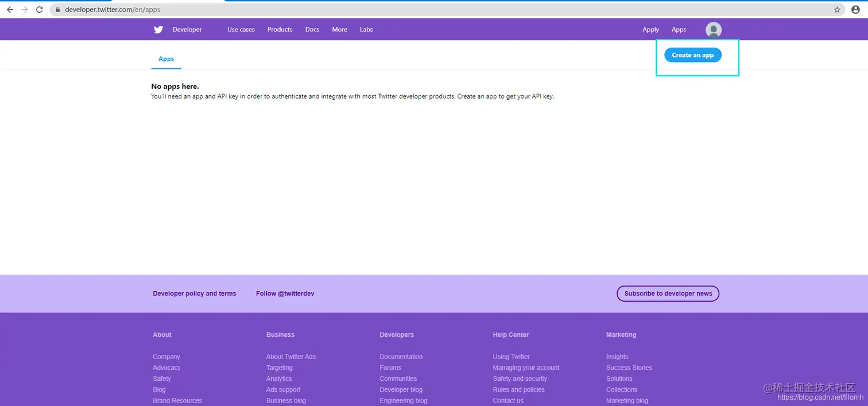Open the Solutions footer link

coord(619,378)
